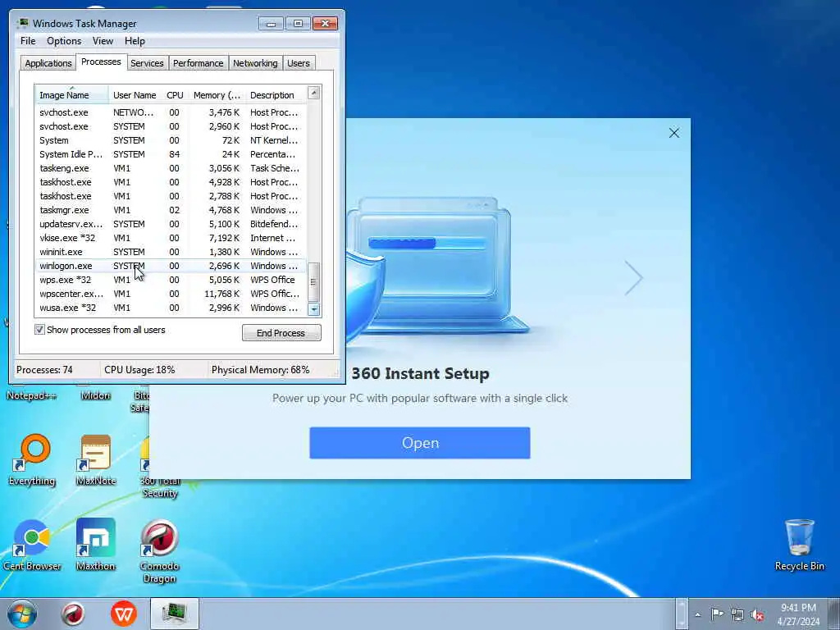Click the Open button in 360 Instant Setup
Screen dimensions: 840x630
(x=419, y=442)
